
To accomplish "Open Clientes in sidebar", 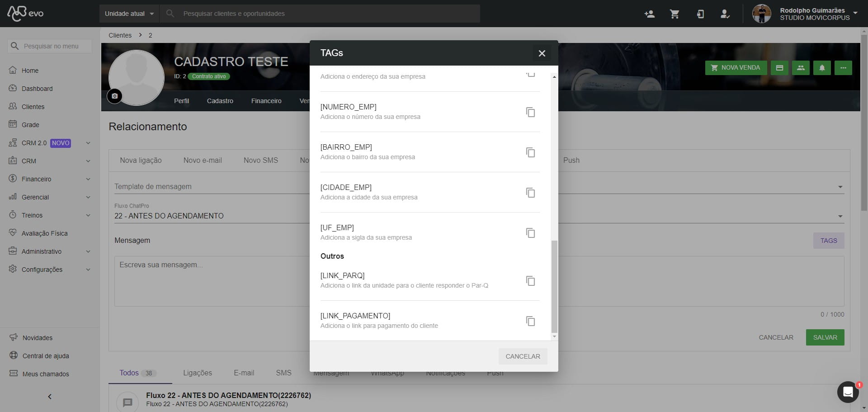I will [x=33, y=107].
